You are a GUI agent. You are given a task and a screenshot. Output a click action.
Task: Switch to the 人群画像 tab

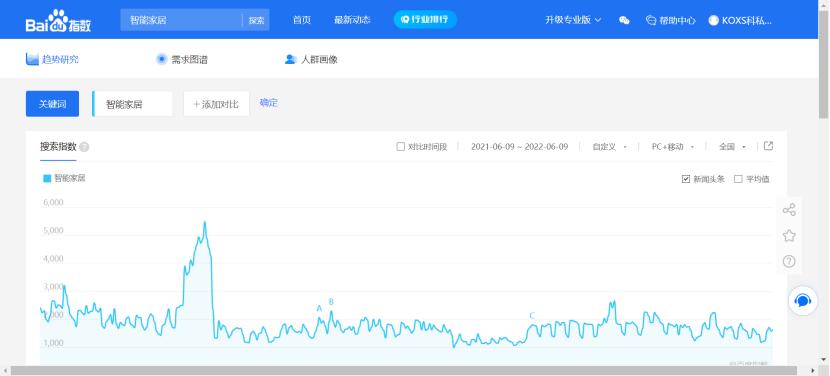(x=311, y=59)
